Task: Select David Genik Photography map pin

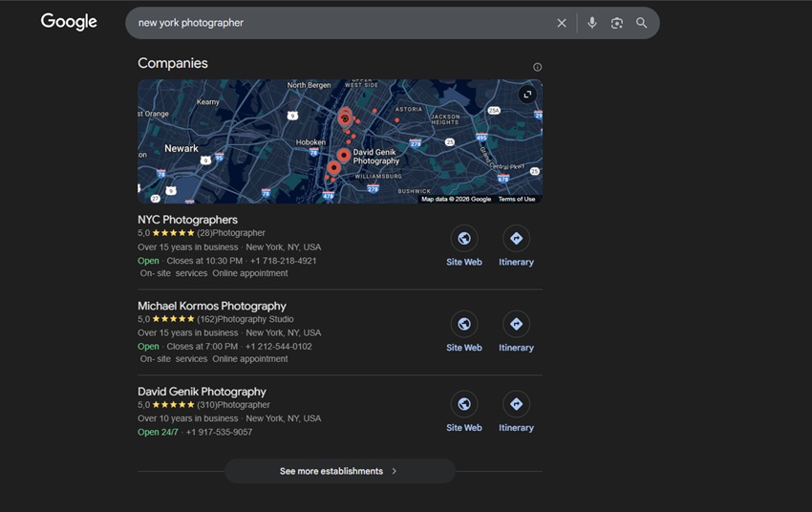Action: 343,155
